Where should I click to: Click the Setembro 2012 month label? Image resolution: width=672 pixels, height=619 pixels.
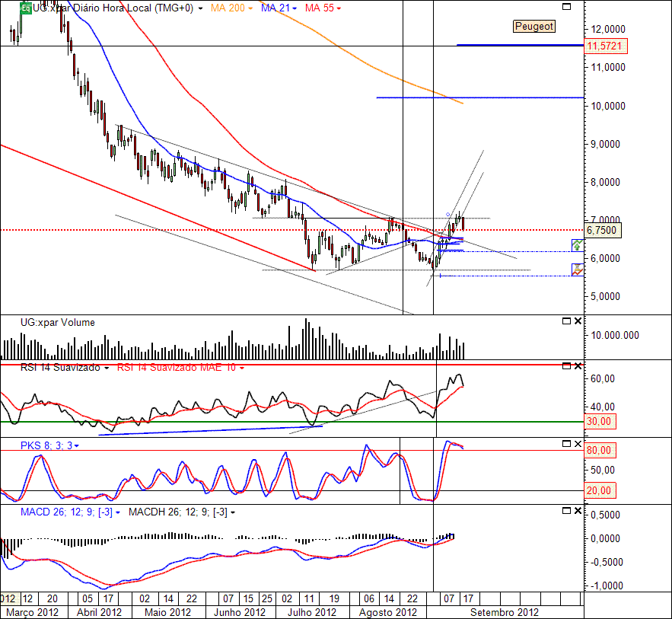pos(505,612)
